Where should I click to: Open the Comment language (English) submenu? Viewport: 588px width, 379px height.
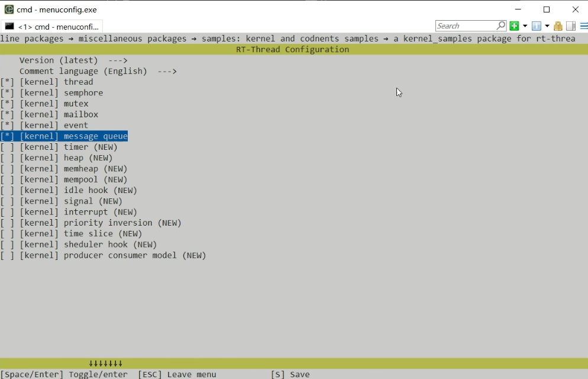98,71
